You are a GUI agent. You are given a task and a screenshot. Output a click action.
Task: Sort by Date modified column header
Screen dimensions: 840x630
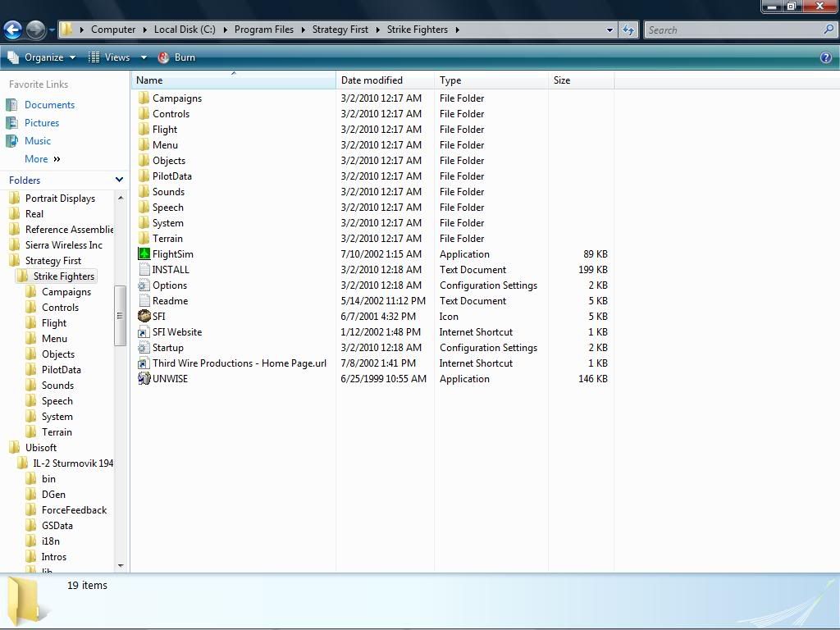[x=386, y=80]
